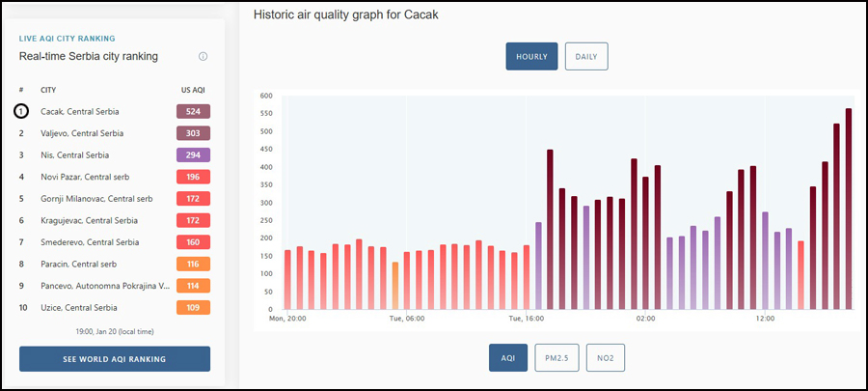Click the orange 109 AQI badge for Uzice

(x=193, y=307)
